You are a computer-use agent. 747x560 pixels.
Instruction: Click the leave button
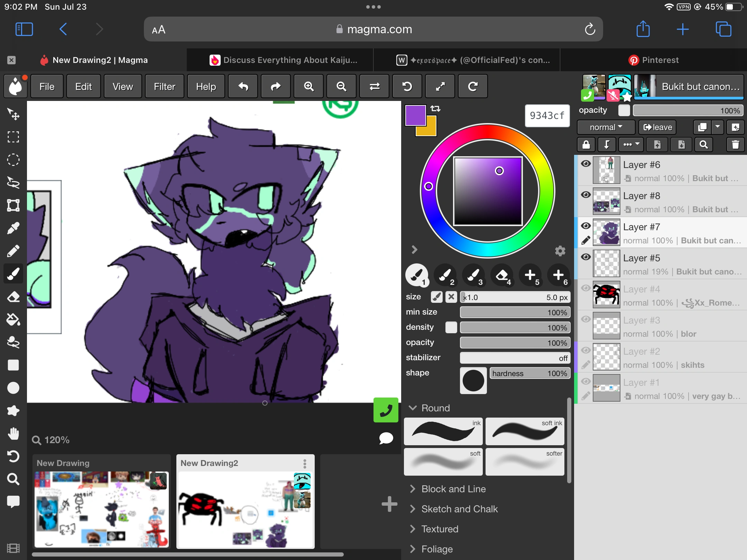click(x=657, y=127)
